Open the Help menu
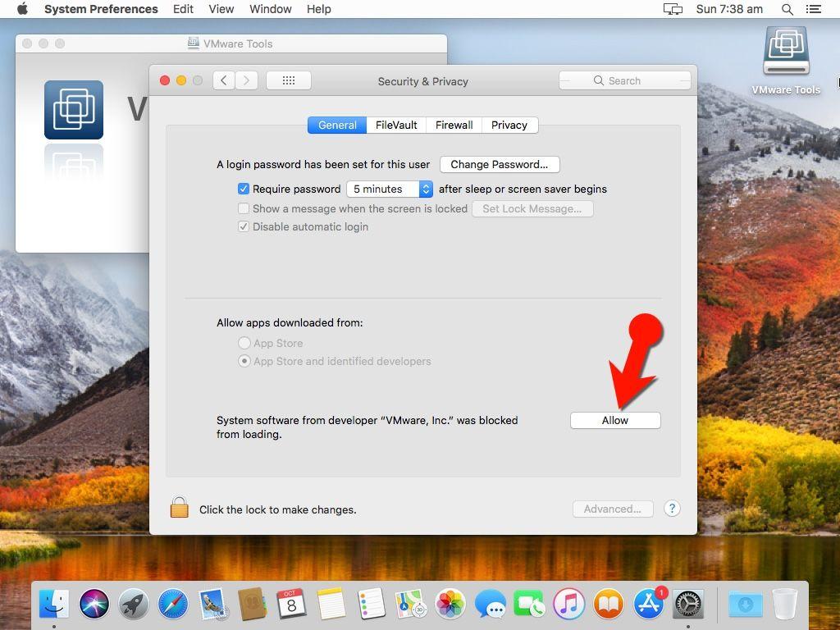 pos(319,9)
